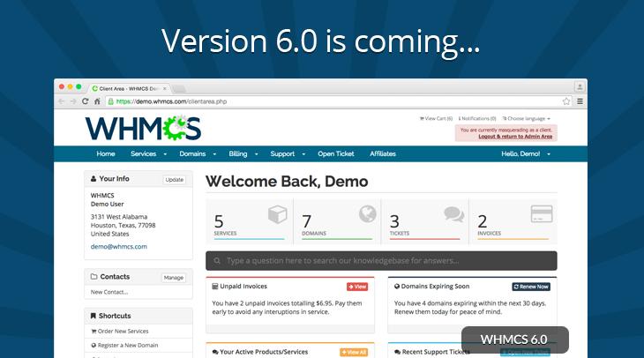This screenshot has width=644, height=358.
Task: Click the 3 Tickets count
Action: pyautogui.click(x=394, y=221)
